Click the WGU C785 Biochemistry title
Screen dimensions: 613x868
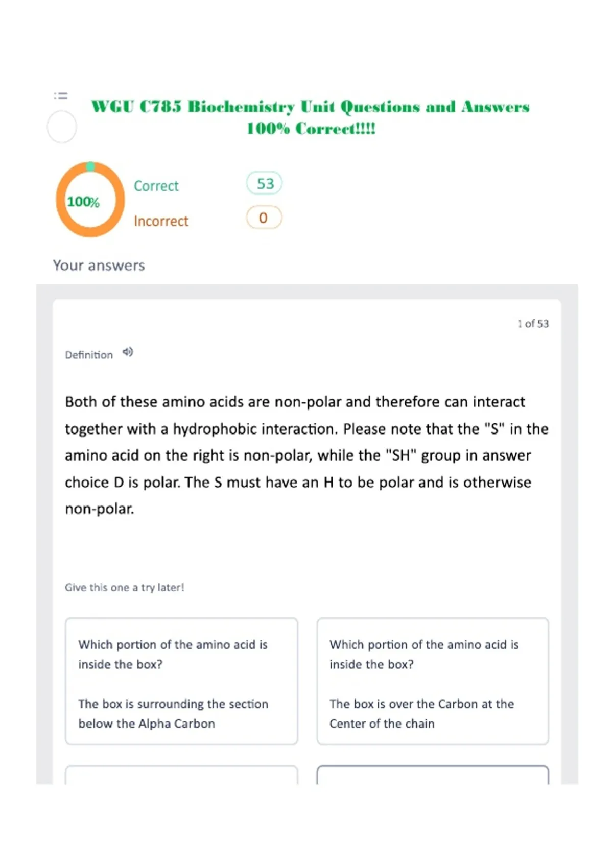[311, 117]
